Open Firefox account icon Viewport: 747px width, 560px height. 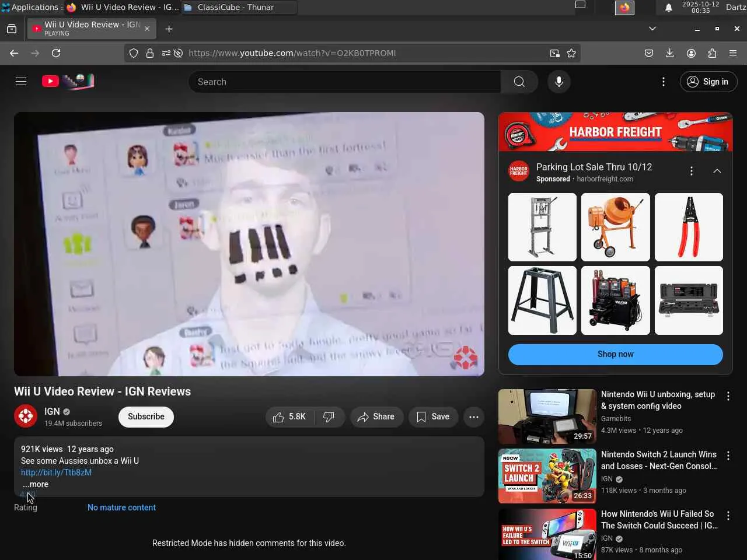pyautogui.click(x=691, y=53)
